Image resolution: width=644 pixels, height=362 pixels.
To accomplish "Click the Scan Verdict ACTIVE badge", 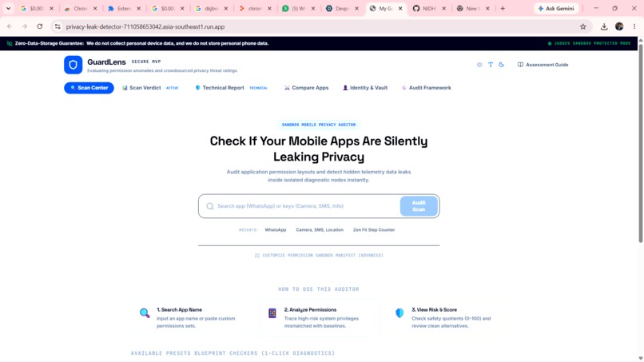I will [x=172, y=88].
